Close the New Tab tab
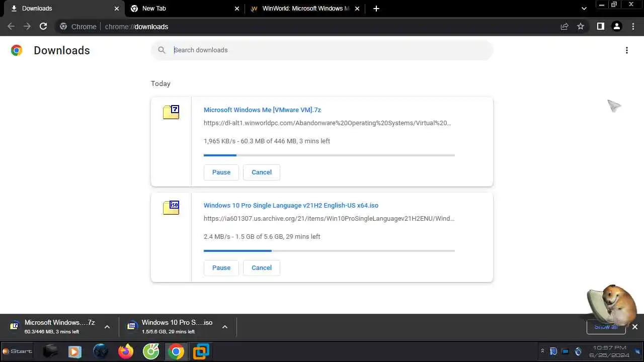Screen dimensions: 644x362 (x=237, y=9)
